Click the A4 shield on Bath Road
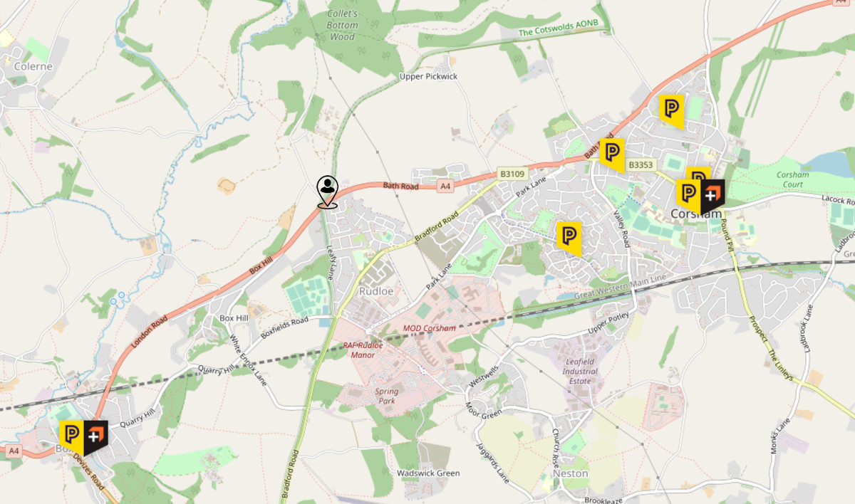The width and height of the screenshot is (855, 504). (445, 187)
